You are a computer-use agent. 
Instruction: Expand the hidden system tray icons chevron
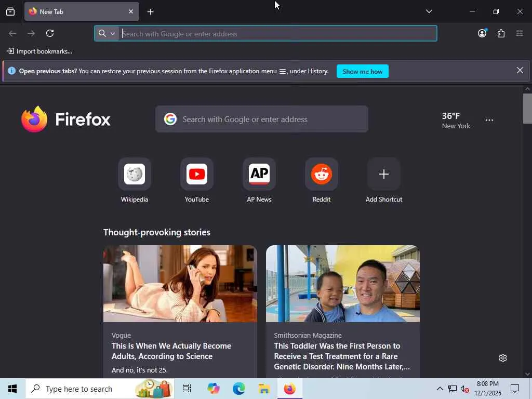440,389
